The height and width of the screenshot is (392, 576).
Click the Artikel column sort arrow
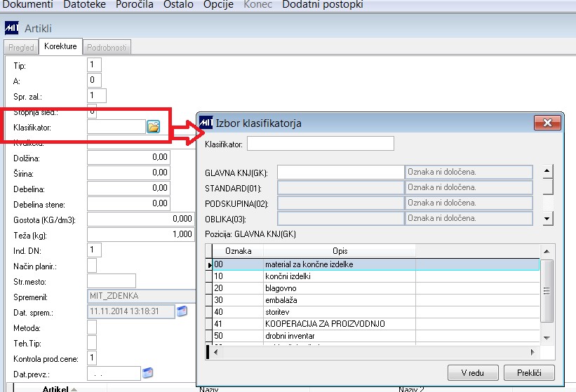pyautogui.click(x=74, y=389)
